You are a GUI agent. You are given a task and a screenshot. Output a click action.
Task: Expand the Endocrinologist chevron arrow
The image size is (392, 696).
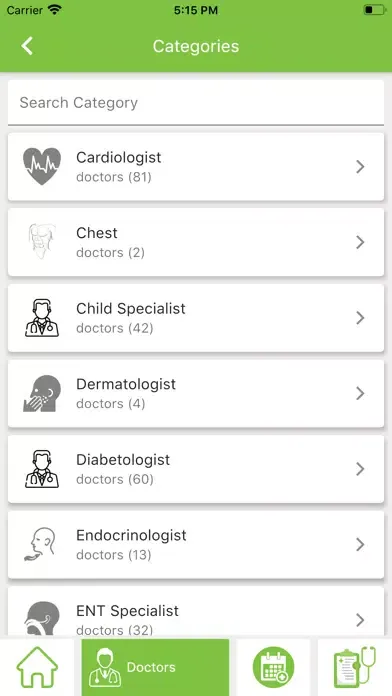[x=360, y=544]
